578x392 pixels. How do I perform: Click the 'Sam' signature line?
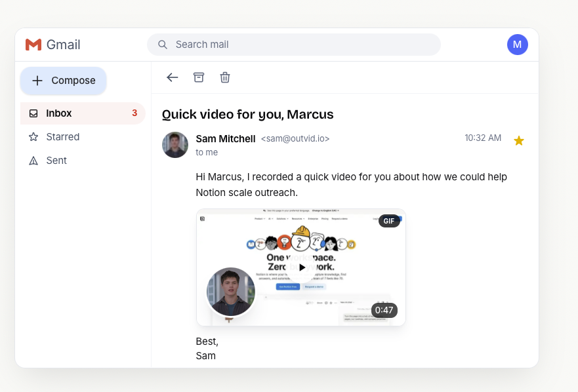(206, 356)
